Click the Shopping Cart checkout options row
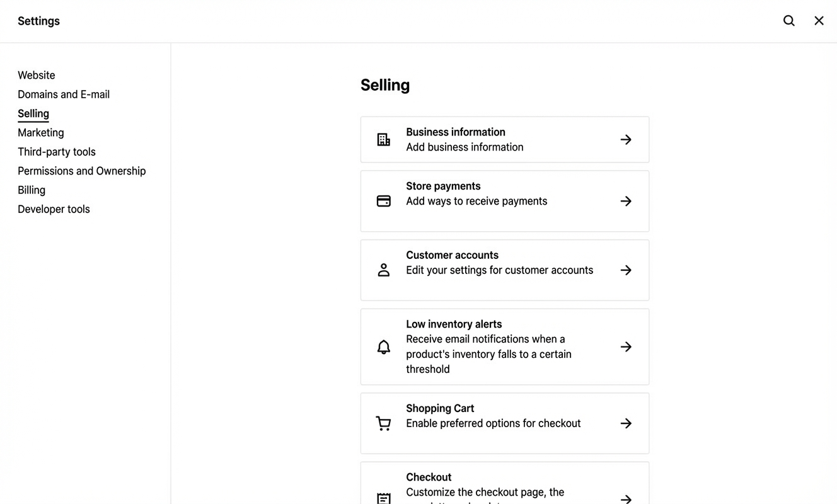 coord(504,423)
